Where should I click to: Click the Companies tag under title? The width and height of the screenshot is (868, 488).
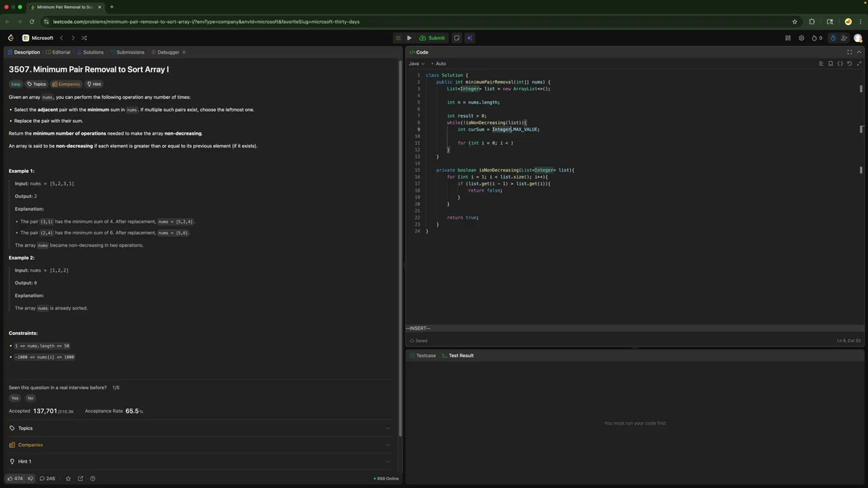pyautogui.click(x=66, y=84)
